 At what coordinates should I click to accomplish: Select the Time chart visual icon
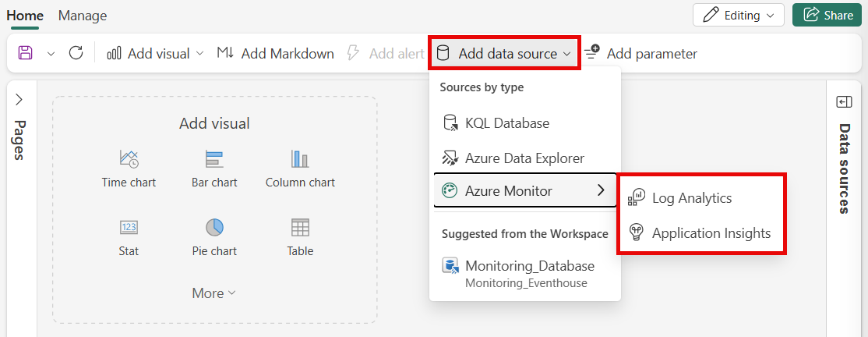129,160
